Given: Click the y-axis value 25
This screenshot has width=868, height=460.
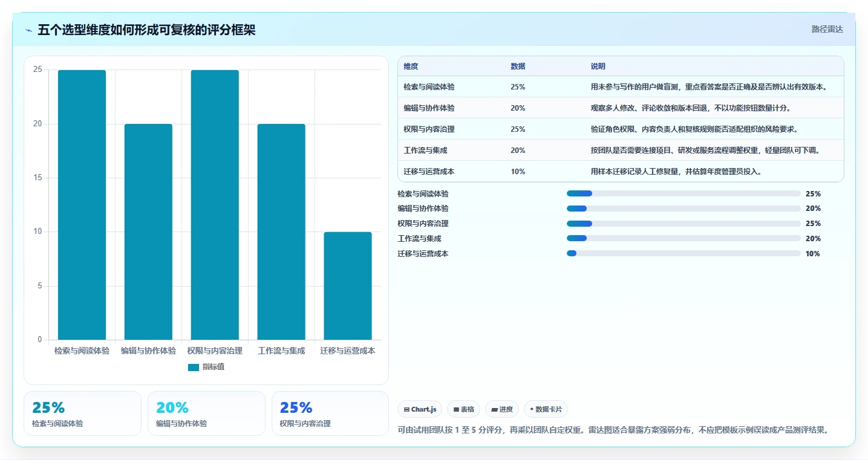Looking at the screenshot, I should (38, 70).
